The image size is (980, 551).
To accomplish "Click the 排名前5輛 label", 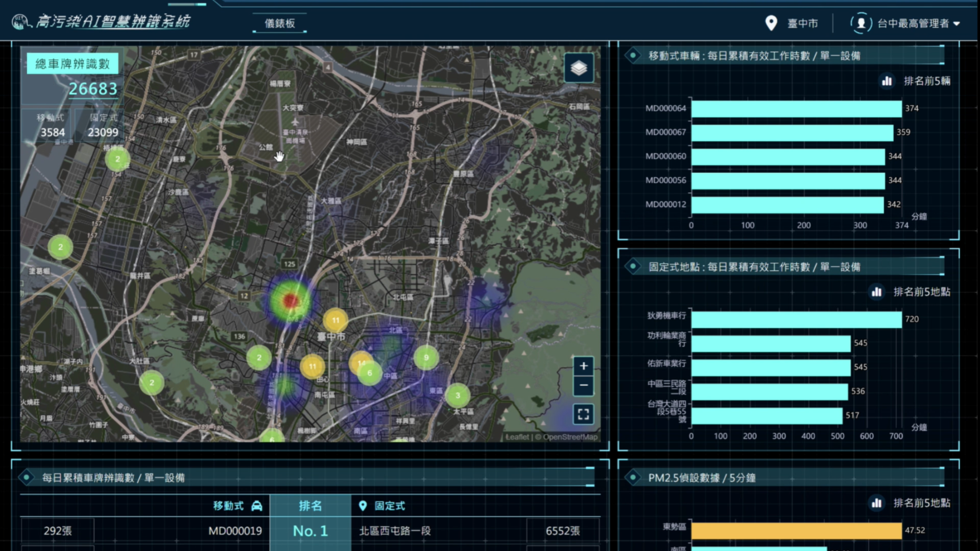I will pyautogui.click(x=927, y=81).
